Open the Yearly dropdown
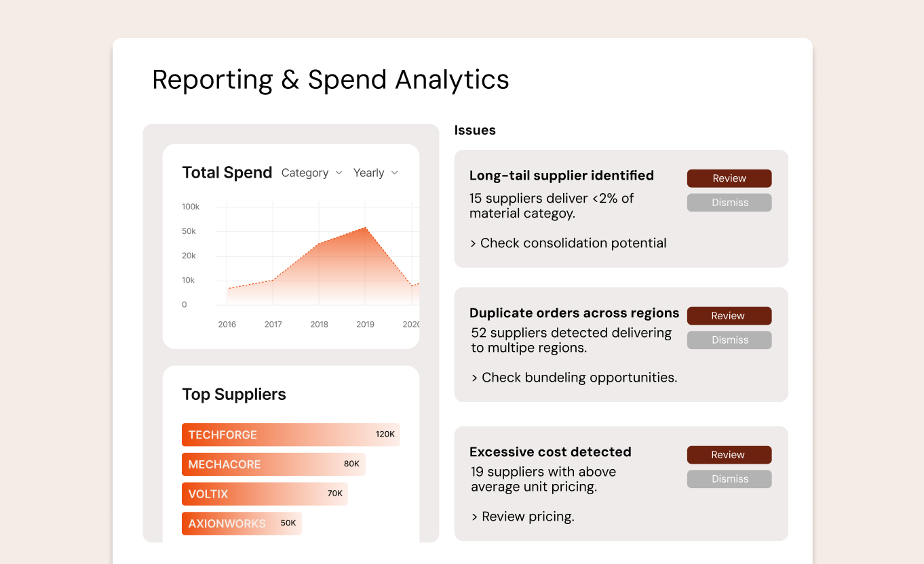This screenshot has height=564, width=924. pyautogui.click(x=375, y=173)
